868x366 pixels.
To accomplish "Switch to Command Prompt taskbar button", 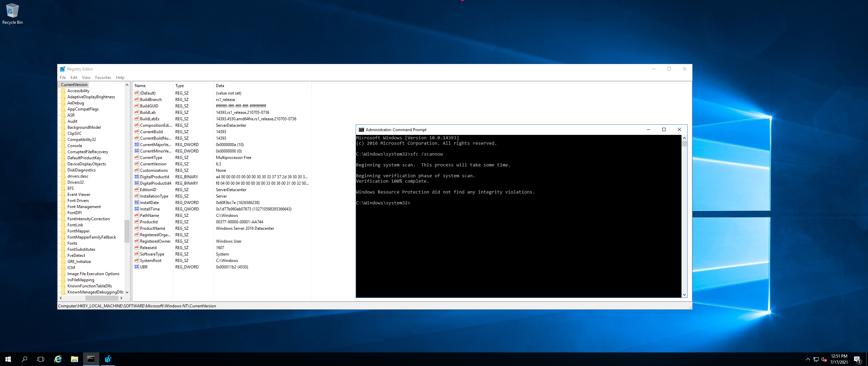I will coord(91,359).
